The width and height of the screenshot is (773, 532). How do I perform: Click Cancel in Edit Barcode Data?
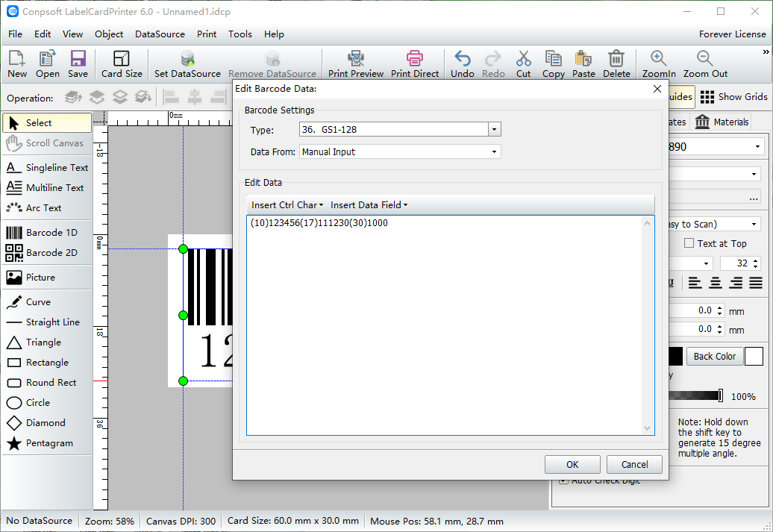point(634,464)
